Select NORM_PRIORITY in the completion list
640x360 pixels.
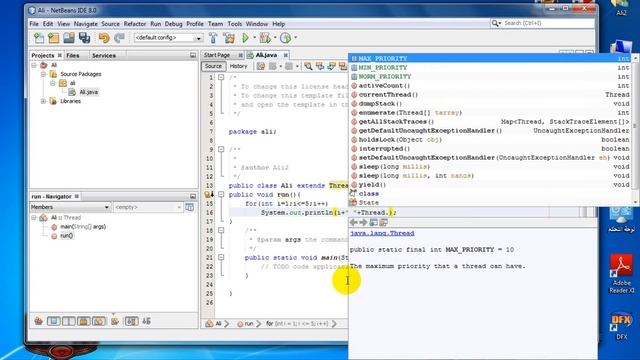(491, 77)
